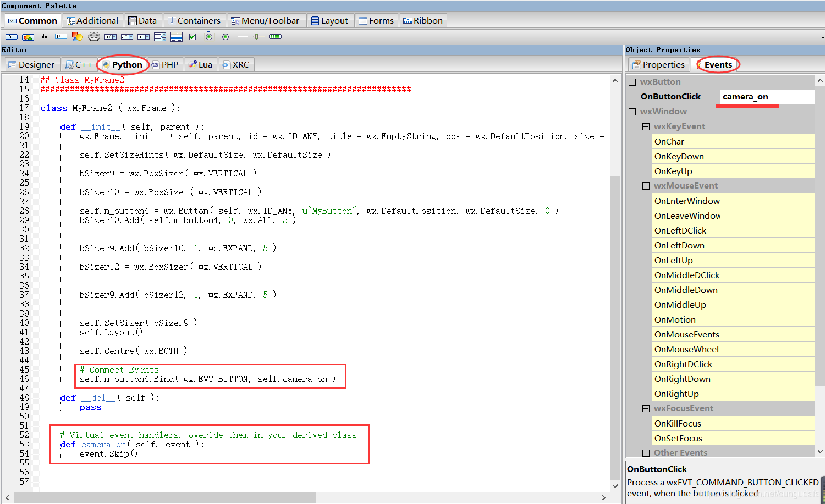Select the wxButton component in palette

(x=12, y=37)
